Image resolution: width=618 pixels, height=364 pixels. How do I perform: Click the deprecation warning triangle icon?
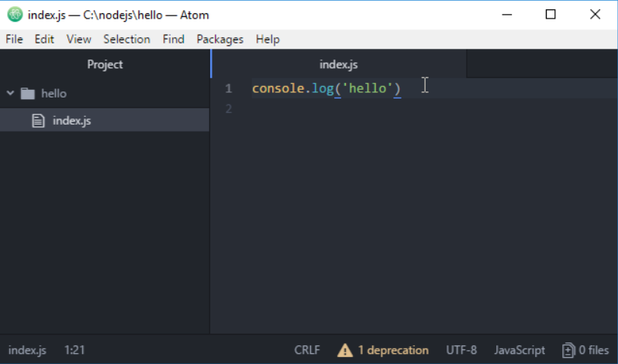pos(345,350)
